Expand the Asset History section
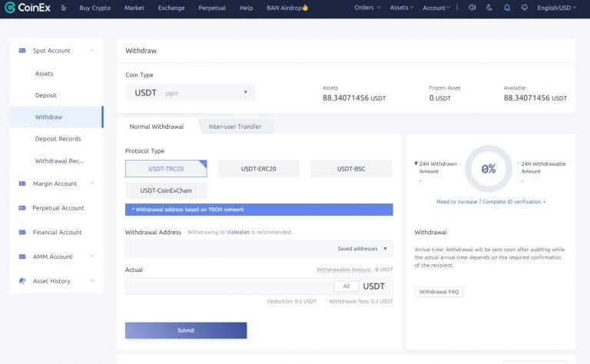Viewport: 590px width, 364px height. click(x=92, y=281)
